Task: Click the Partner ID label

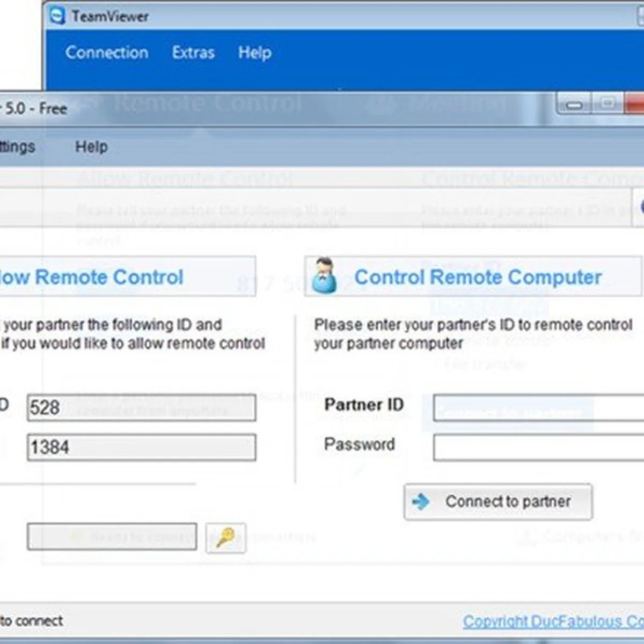Action: tap(364, 404)
